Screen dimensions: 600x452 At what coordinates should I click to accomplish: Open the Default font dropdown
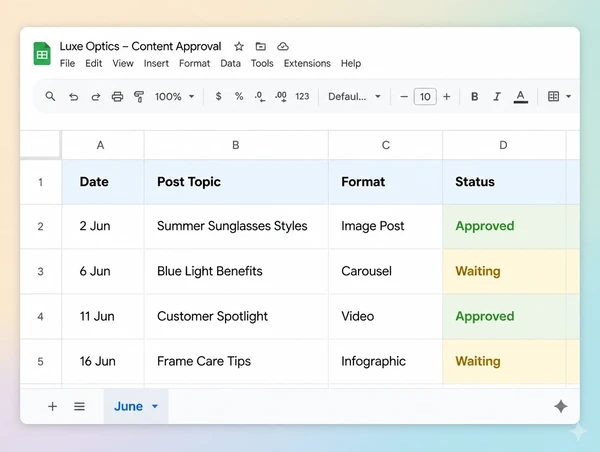click(x=354, y=96)
